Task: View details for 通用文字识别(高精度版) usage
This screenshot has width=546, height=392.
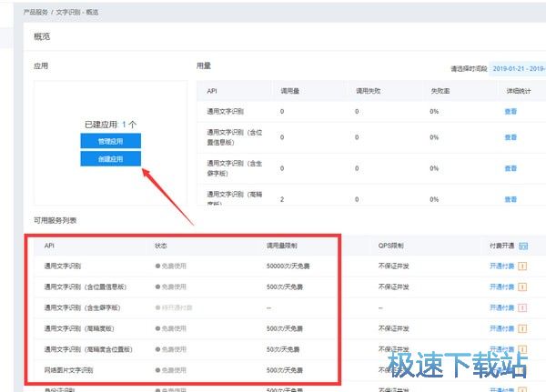Action: point(511,198)
